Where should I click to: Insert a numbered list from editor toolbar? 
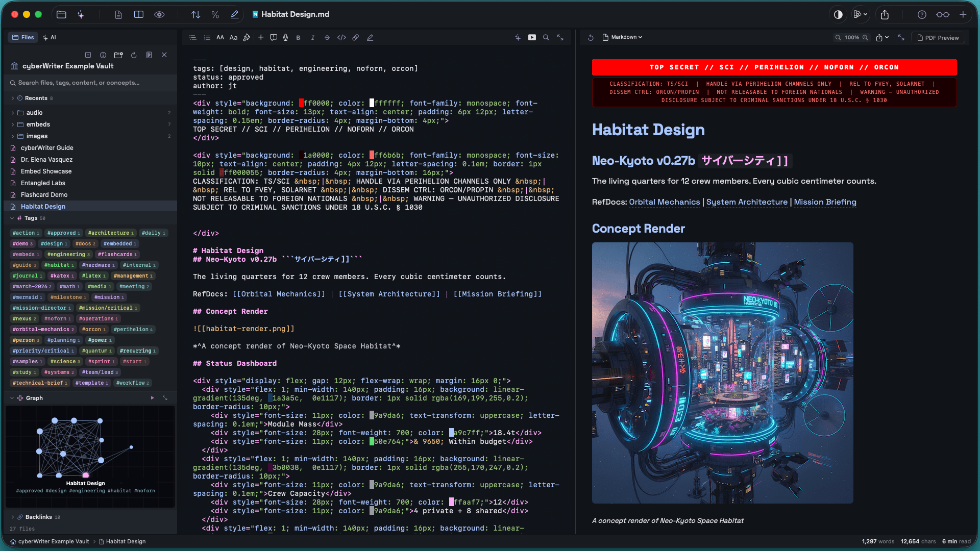tap(207, 38)
